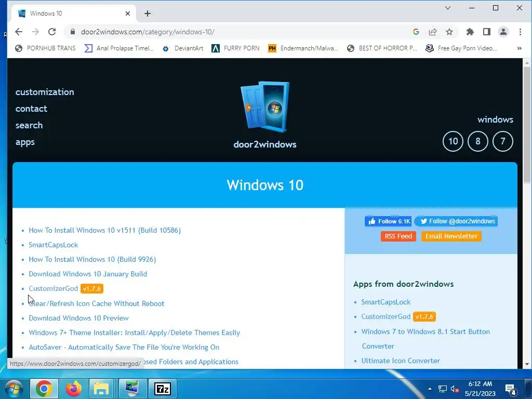The image size is (532, 399).
Task: Click Twitter Follow @door2windows button
Action: coord(456,221)
